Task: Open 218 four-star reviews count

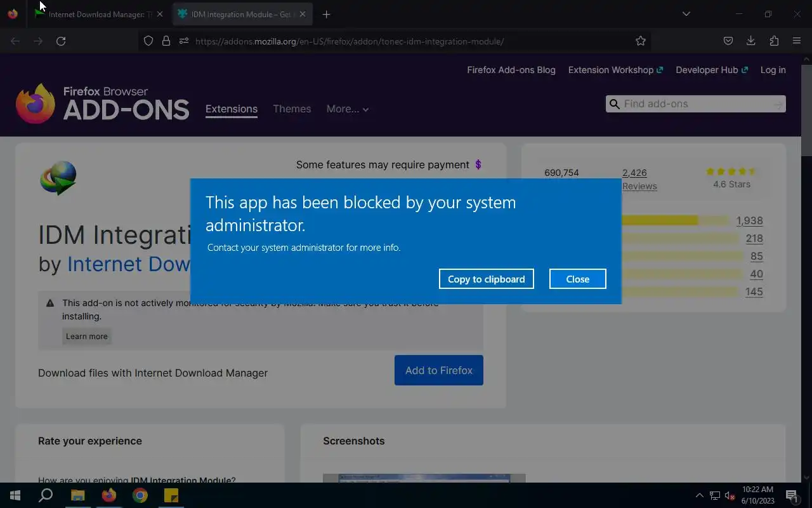Action: 754,238
